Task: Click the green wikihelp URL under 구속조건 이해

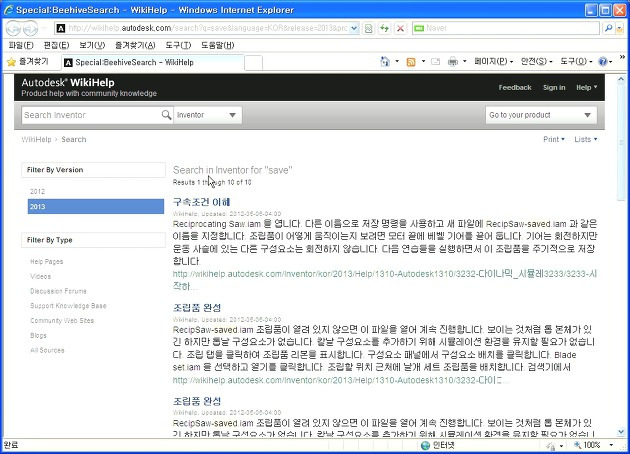Action: coord(385,280)
